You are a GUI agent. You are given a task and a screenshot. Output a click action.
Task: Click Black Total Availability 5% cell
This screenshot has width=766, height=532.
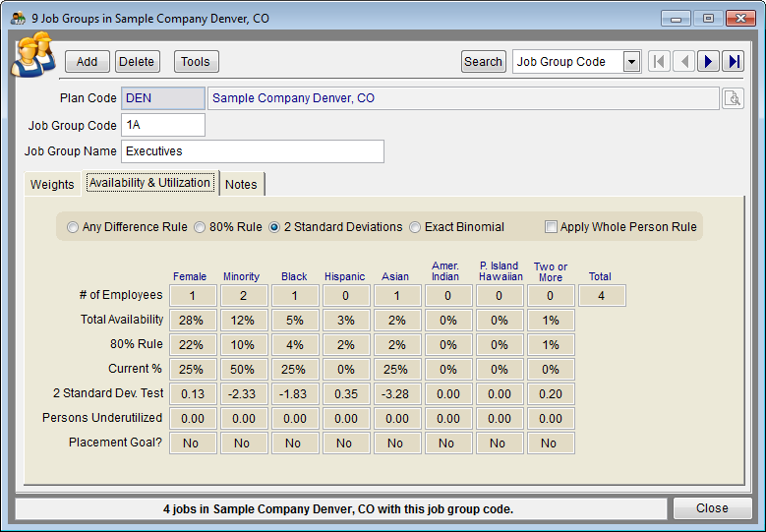[295, 321]
